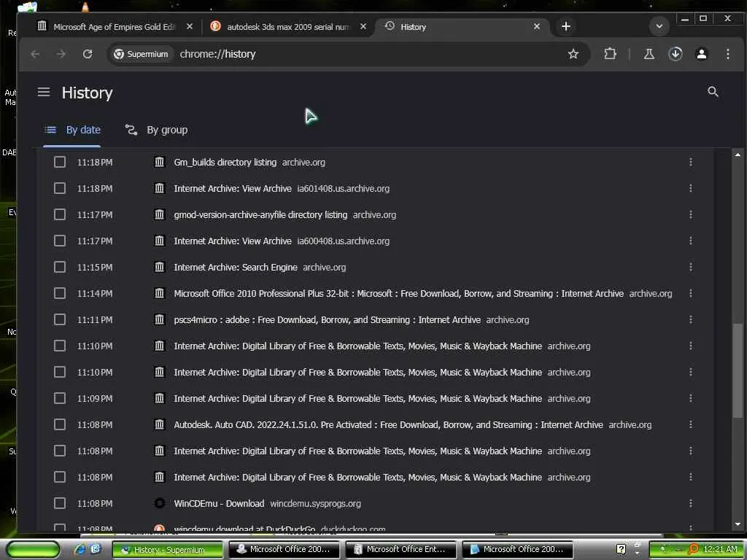The image size is (747, 560).
Task: Click the Supermium site info chip
Action: (141, 54)
